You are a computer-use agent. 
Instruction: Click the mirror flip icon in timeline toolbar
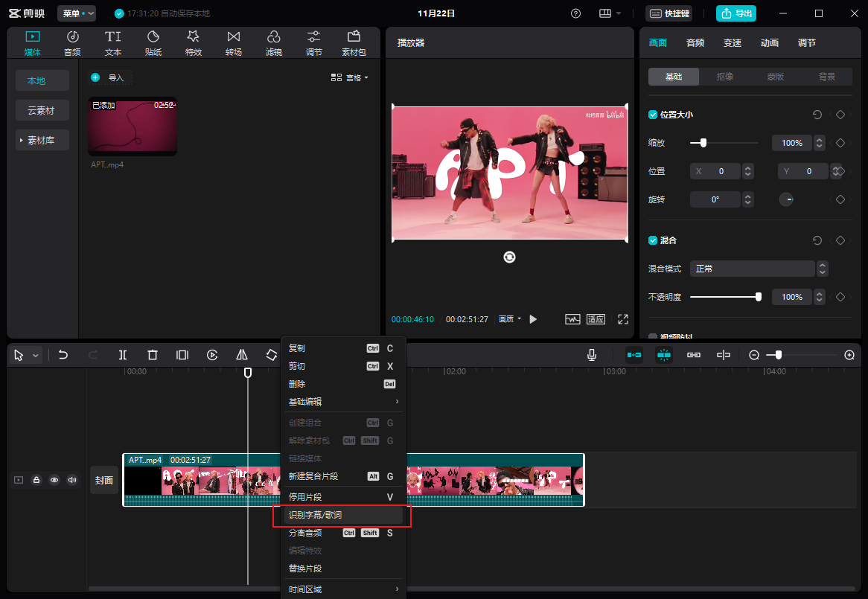click(x=242, y=356)
